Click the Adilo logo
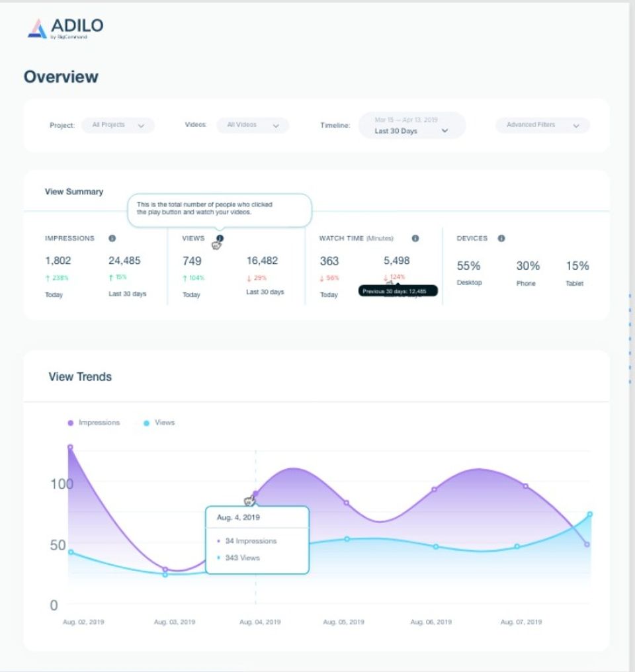 (x=65, y=28)
